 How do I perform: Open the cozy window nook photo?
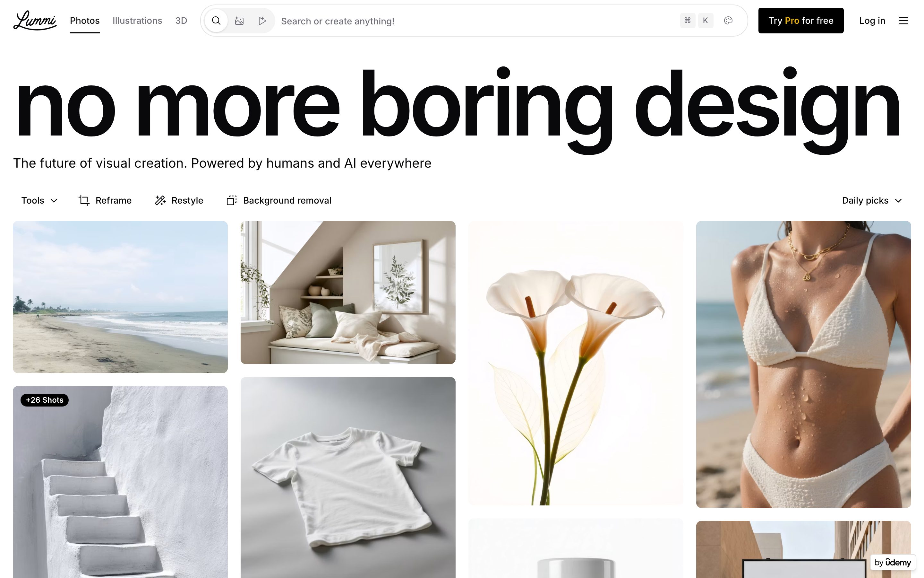point(348,293)
